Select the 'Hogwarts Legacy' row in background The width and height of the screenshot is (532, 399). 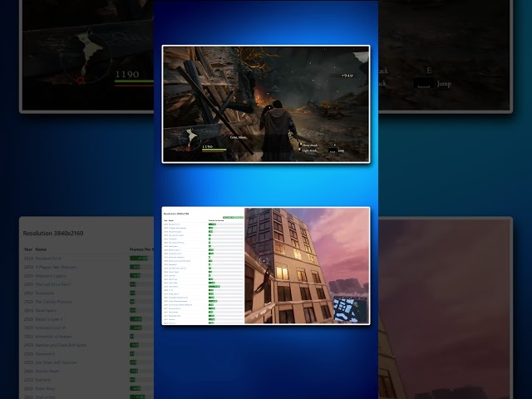[88, 276]
